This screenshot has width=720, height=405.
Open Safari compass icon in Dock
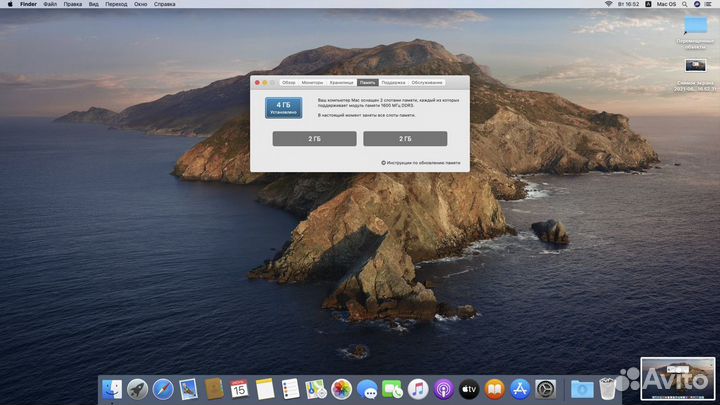point(163,389)
